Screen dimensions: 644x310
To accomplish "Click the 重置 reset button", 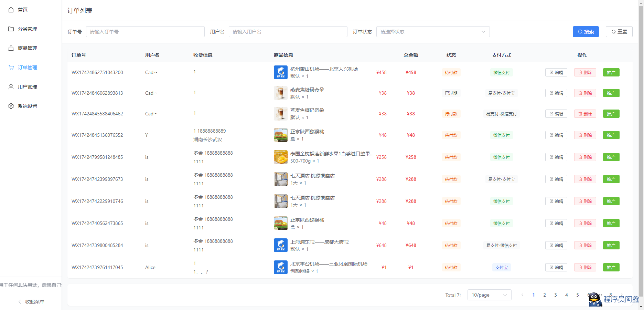I will (x=619, y=32).
